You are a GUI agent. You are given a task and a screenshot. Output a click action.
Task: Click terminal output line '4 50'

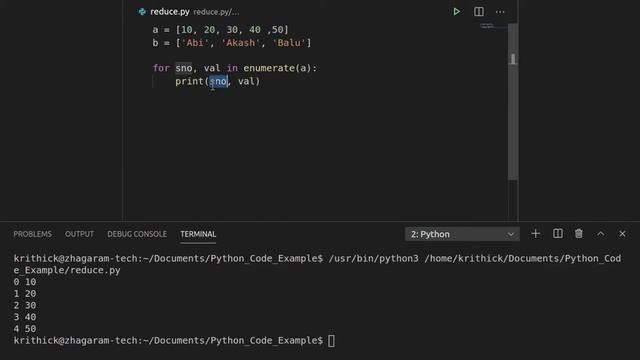25,329
